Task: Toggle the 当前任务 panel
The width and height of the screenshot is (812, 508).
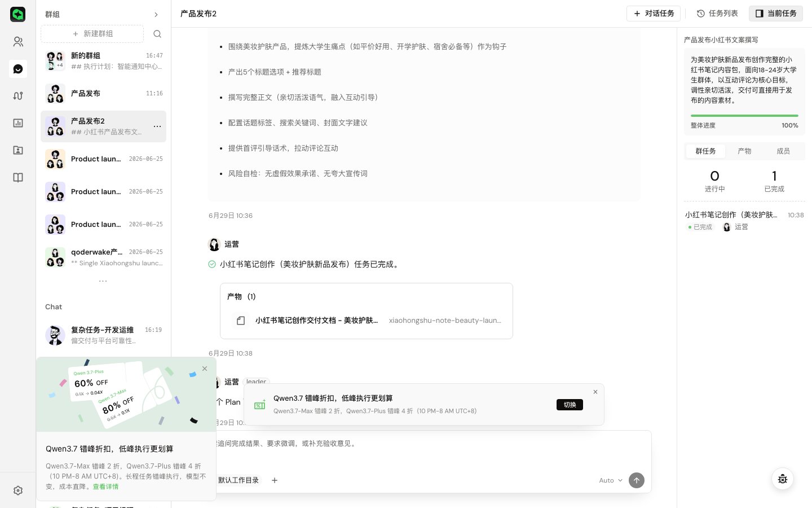Action: point(776,14)
